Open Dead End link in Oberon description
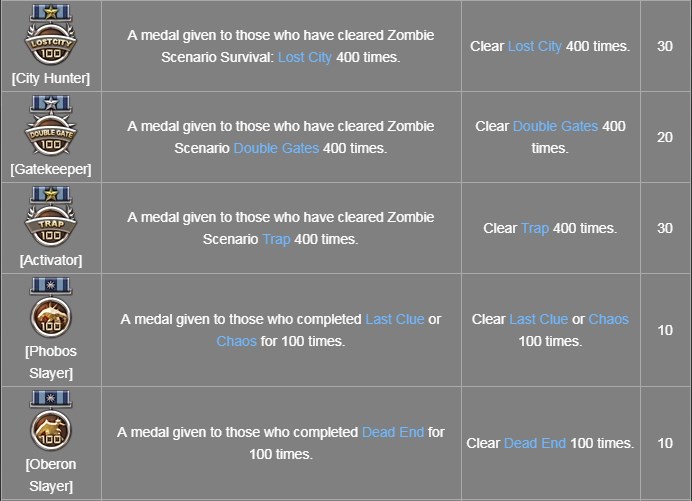692x501 pixels. pos(392,432)
